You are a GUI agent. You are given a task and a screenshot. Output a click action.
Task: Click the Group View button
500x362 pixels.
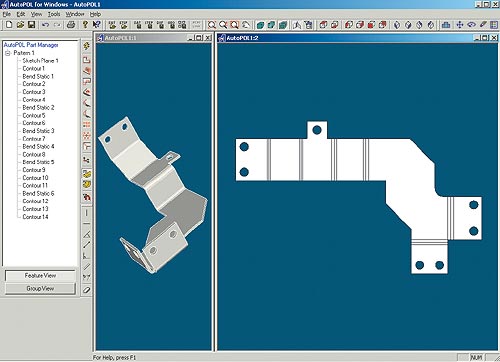[x=40, y=288]
